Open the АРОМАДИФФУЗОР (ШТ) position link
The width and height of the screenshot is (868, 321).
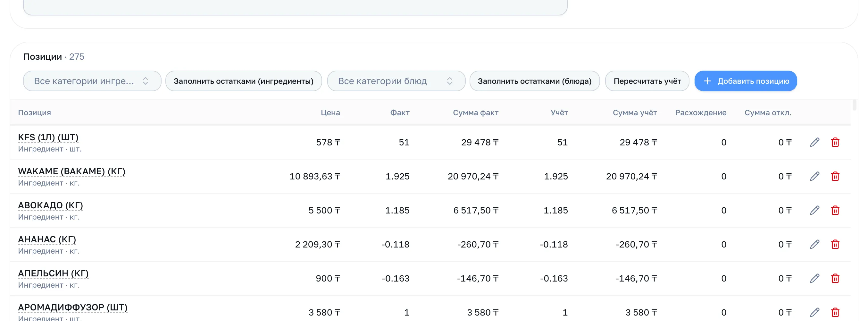click(x=72, y=308)
